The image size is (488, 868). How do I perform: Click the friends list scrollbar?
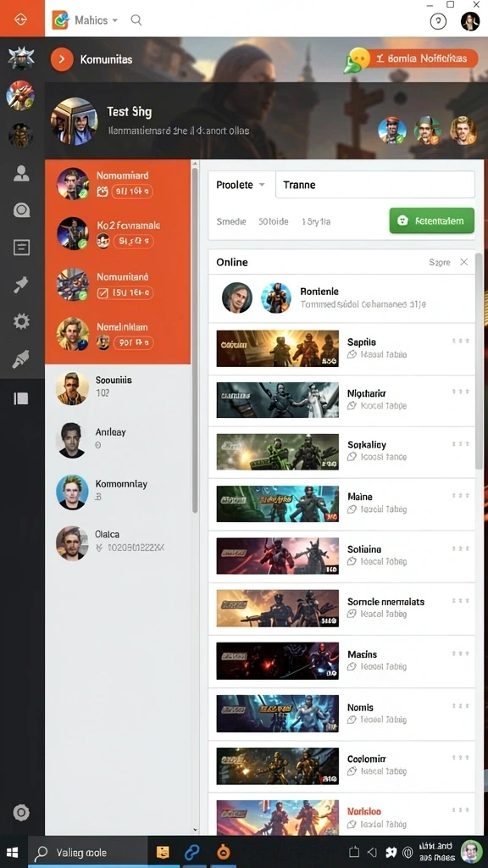coord(195,341)
